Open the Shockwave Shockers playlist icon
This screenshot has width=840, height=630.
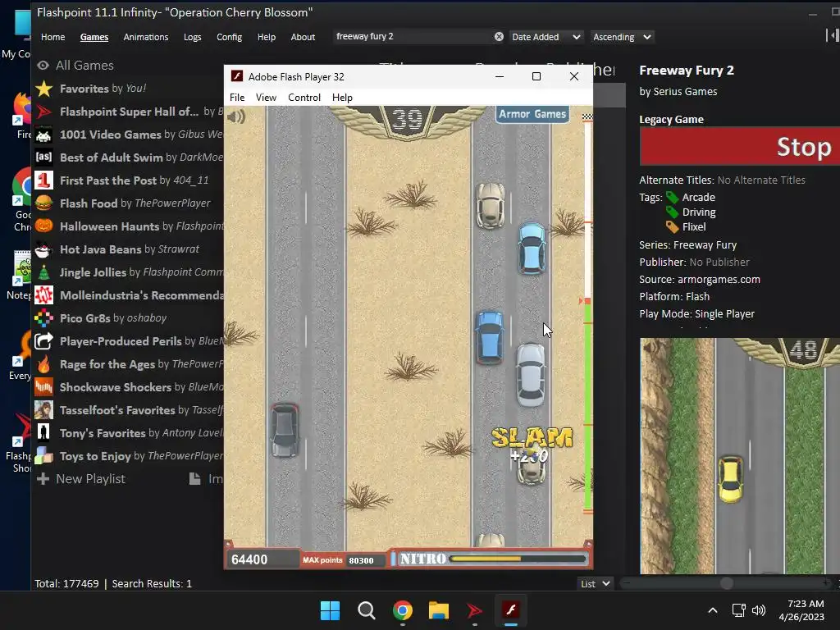pyautogui.click(x=44, y=387)
